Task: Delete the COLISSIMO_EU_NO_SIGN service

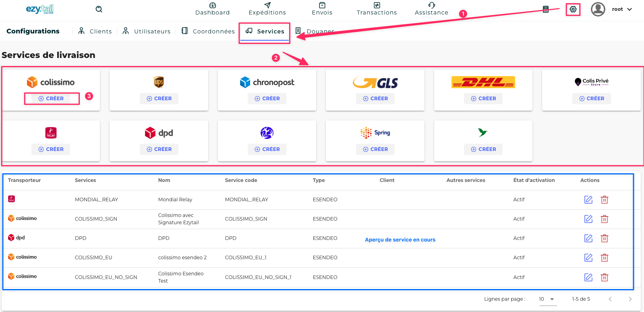Action: click(605, 277)
